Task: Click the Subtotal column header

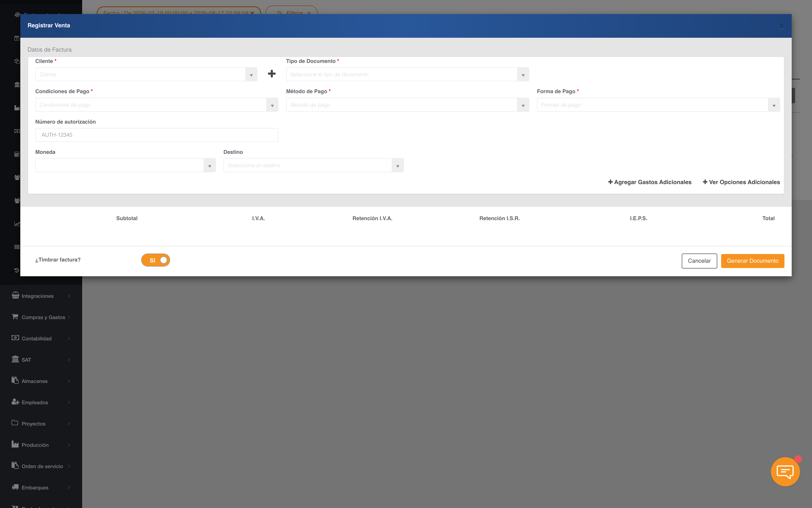Action: pos(127,218)
